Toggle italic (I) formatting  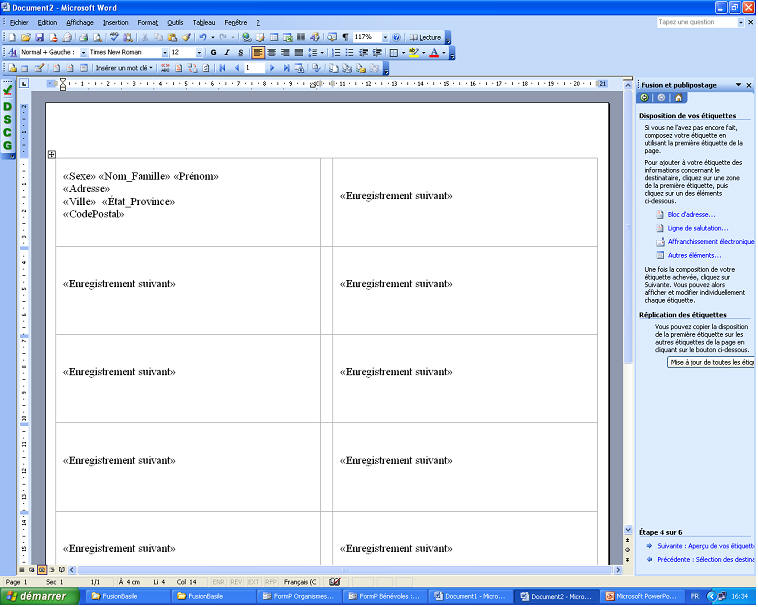[227, 52]
